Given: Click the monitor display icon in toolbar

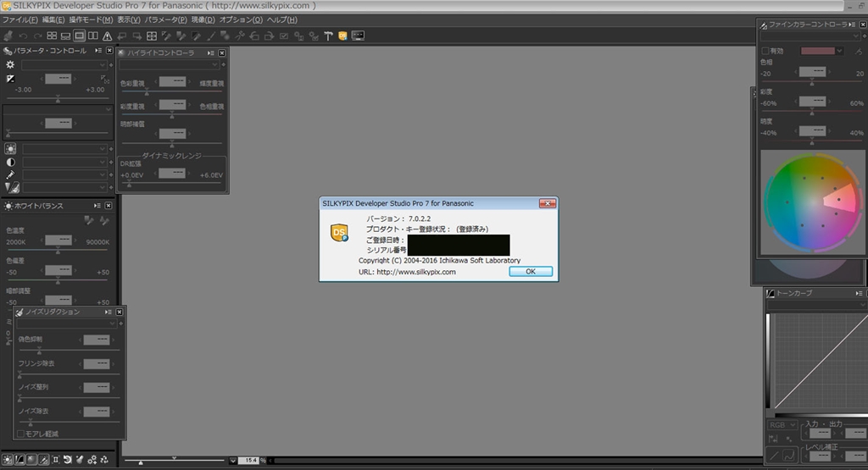Looking at the screenshot, I should pos(359,36).
